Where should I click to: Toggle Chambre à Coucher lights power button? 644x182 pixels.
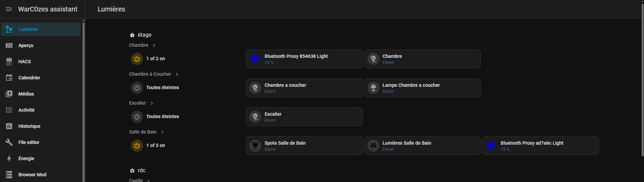137,88
